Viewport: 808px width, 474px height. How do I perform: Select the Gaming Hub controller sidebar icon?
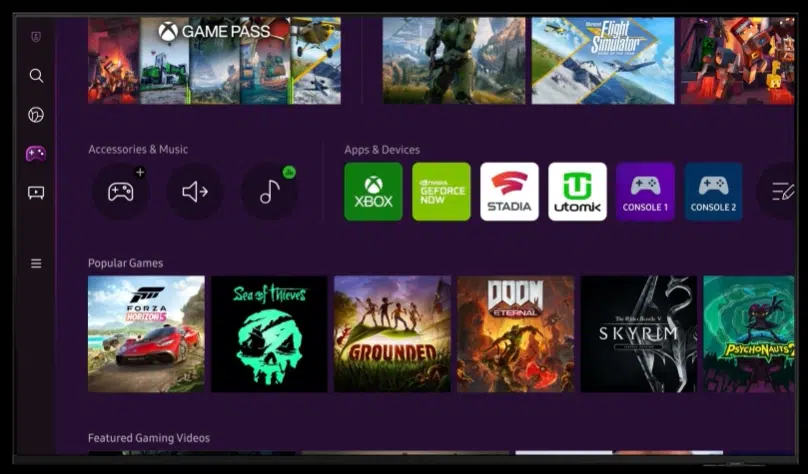click(x=36, y=154)
